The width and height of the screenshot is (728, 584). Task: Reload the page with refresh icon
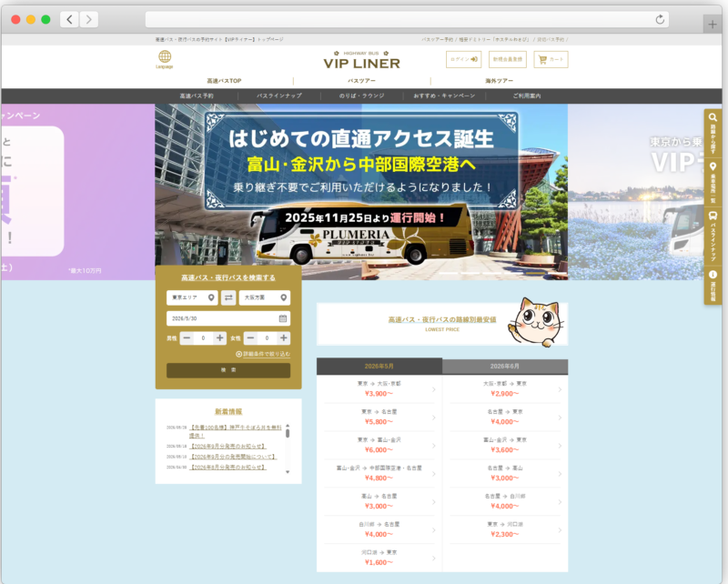[660, 19]
